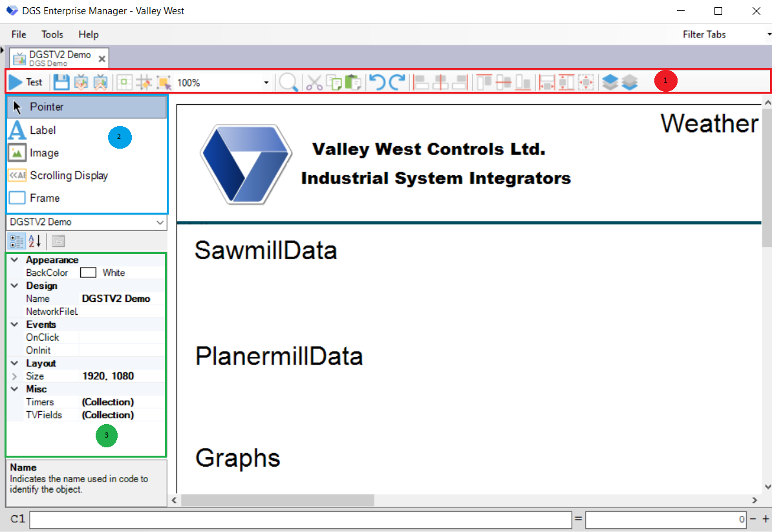This screenshot has height=532, width=772.
Task: Collapse the Layout property category
Action: (14, 363)
